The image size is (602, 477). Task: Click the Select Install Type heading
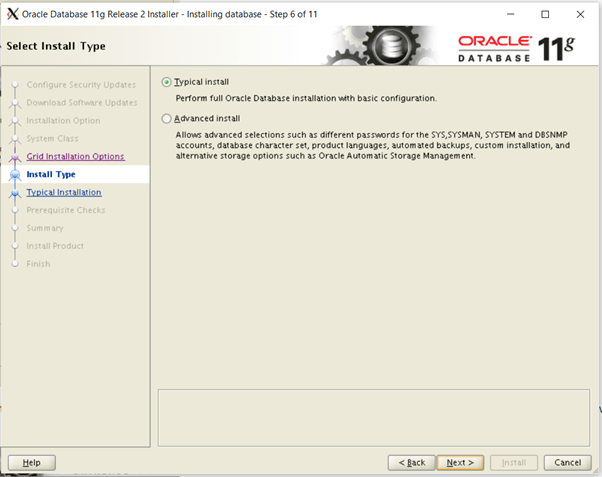(56, 46)
